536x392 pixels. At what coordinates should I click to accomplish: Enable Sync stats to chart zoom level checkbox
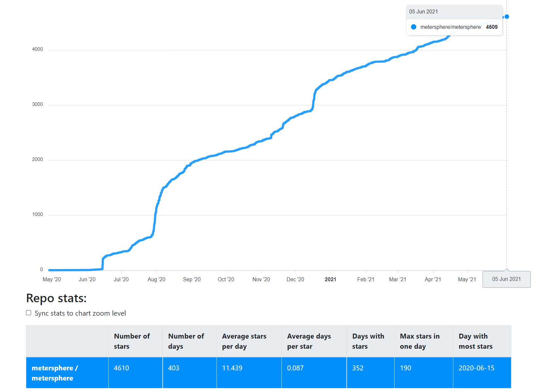click(29, 313)
